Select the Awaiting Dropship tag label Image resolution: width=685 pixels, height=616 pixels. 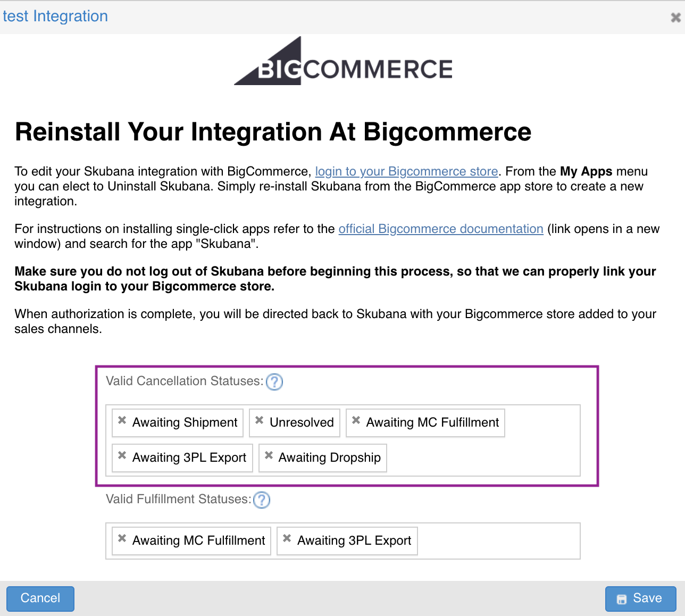pos(330,457)
